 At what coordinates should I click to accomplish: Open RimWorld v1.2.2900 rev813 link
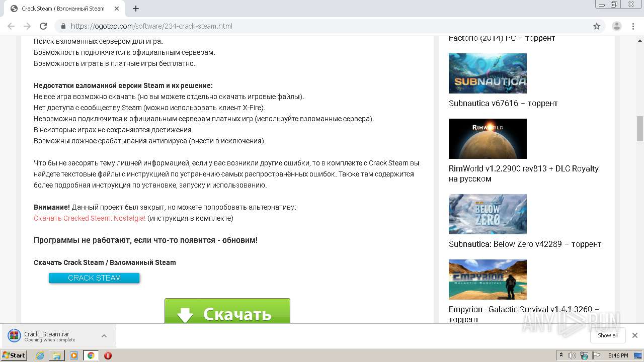(x=524, y=173)
